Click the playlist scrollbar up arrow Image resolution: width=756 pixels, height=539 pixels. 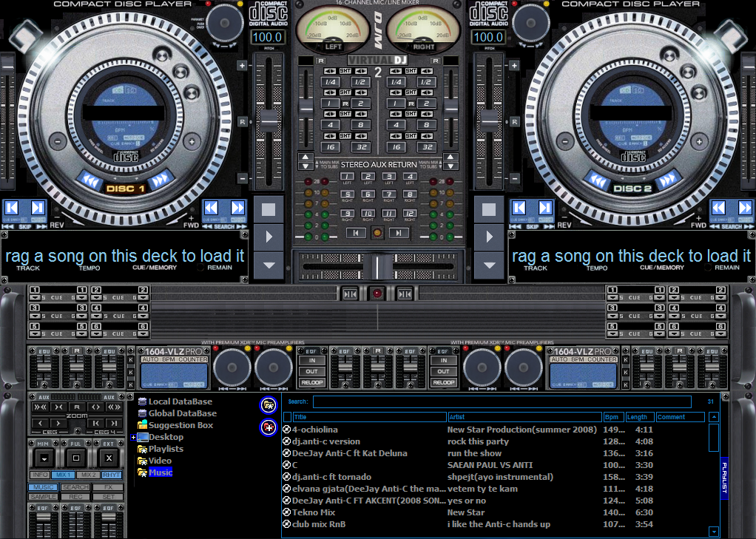(714, 417)
